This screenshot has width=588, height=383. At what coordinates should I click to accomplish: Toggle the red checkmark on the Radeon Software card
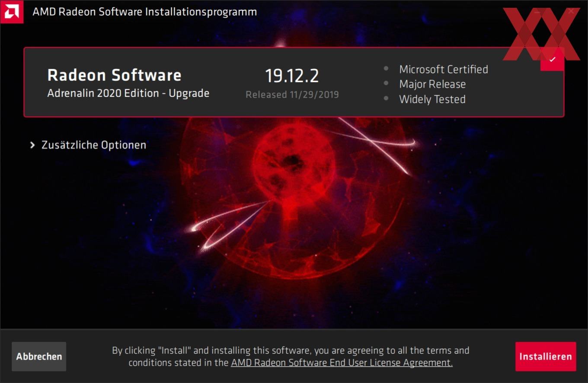pos(552,59)
